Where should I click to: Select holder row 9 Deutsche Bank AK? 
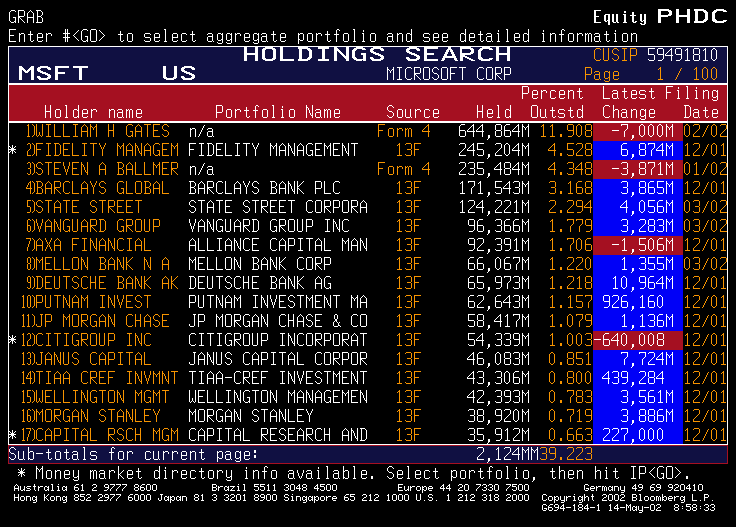pyautogui.click(x=368, y=283)
